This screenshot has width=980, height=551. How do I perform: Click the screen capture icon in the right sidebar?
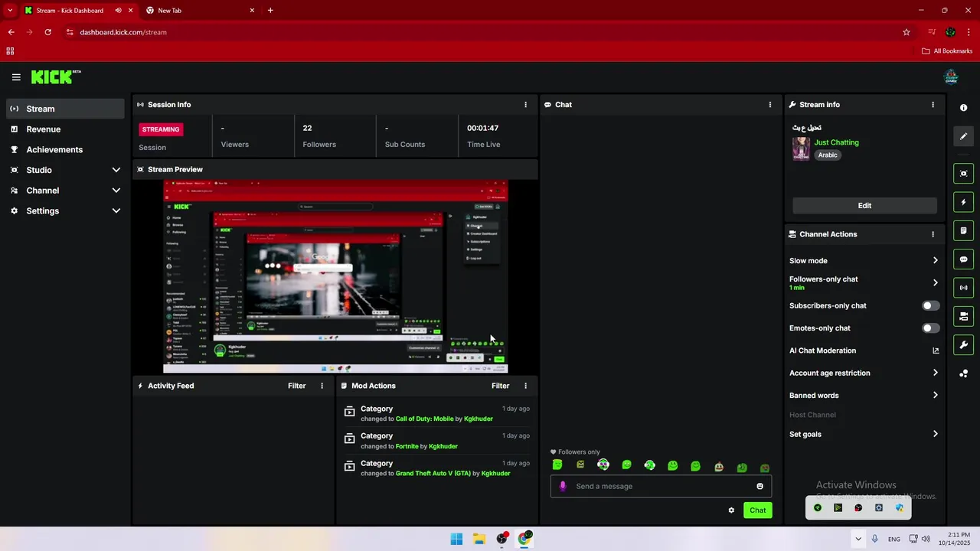click(964, 174)
